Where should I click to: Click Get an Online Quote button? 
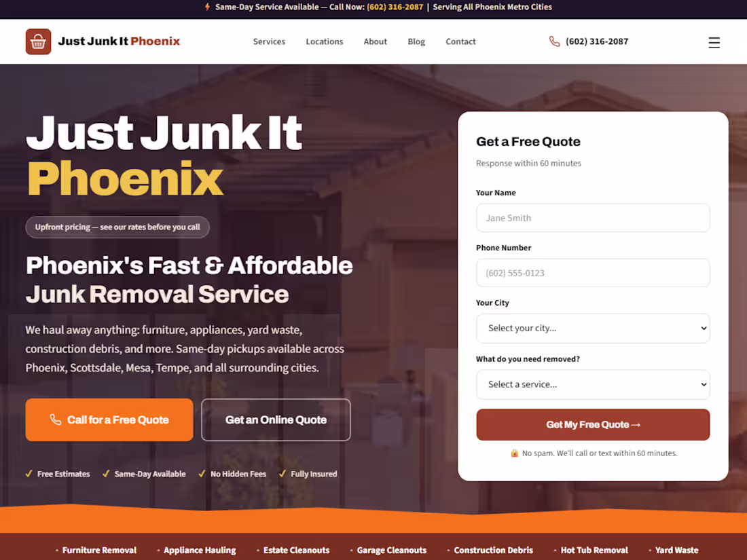coord(276,419)
